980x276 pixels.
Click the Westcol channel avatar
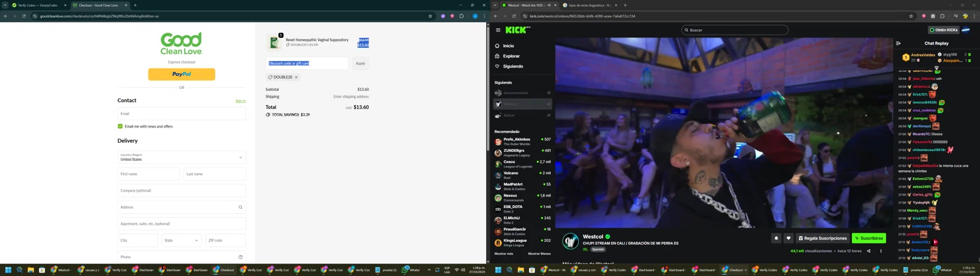[571, 241]
